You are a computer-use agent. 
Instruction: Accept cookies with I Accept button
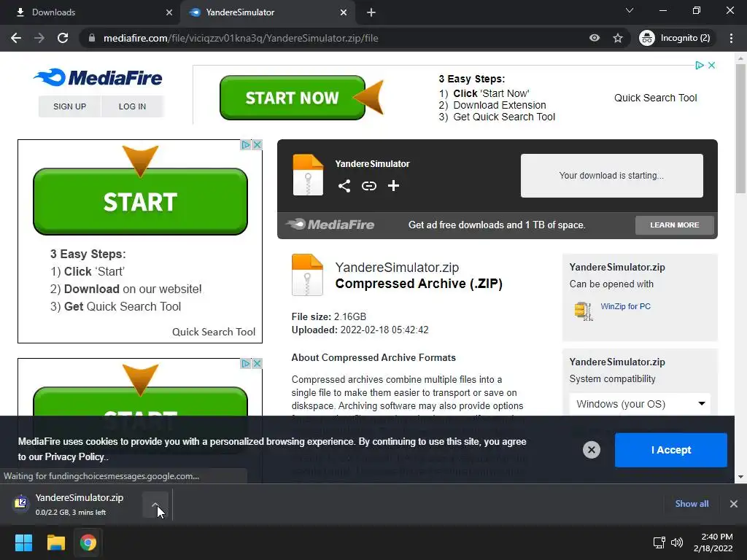[x=671, y=450]
